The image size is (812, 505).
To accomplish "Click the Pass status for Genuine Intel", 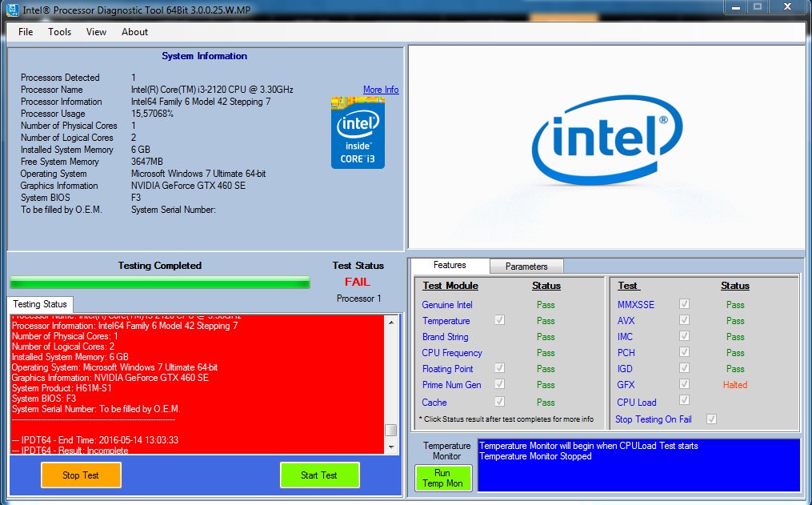I will coord(546,305).
